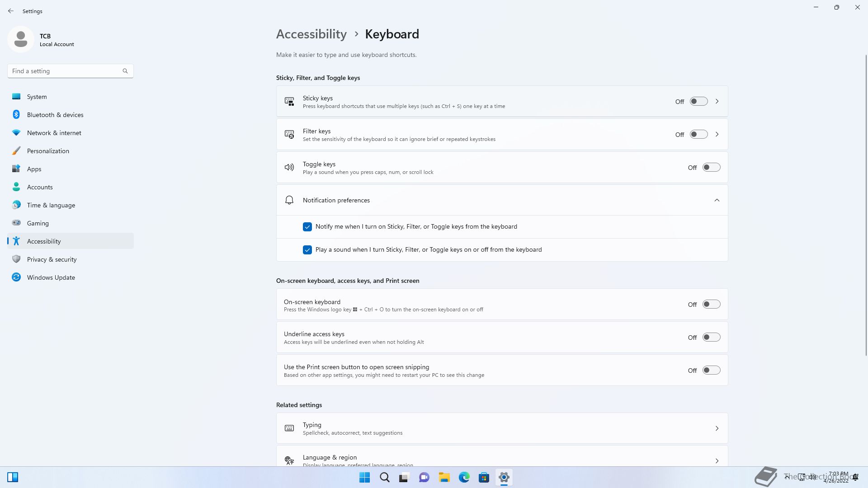The height and width of the screenshot is (488, 868).
Task: Collapse the Notification preferences section
Action: point(717,200)
